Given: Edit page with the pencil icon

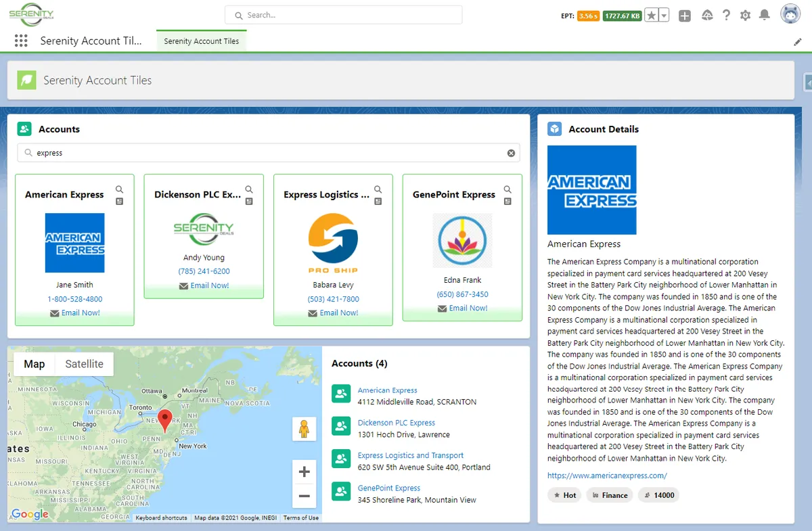Looking at the screenshot, I should (797, 42).
